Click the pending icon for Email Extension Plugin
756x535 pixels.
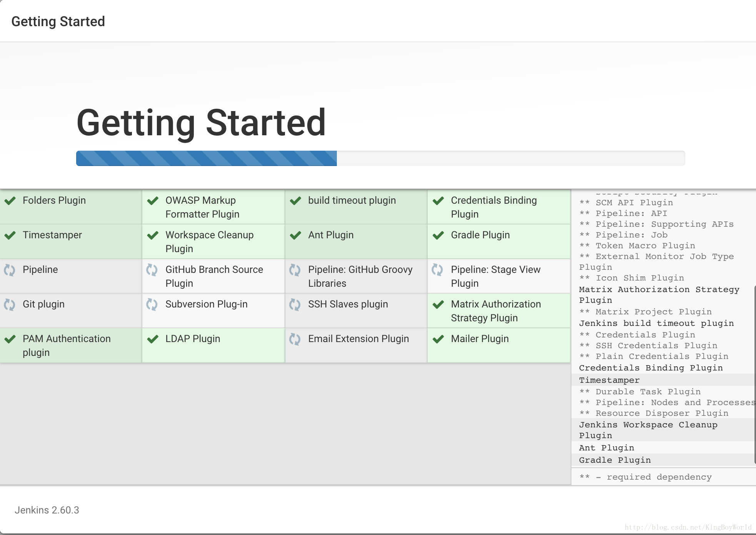click(295, 339)
